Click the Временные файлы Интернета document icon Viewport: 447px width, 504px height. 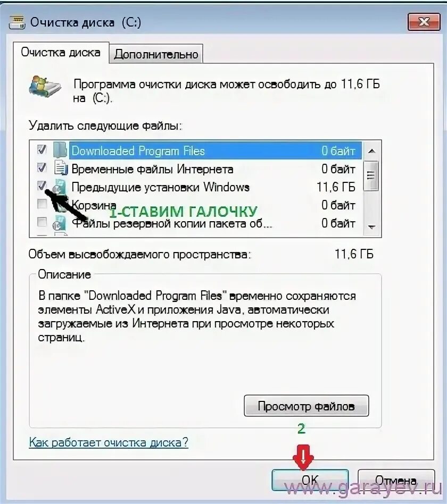61,168
